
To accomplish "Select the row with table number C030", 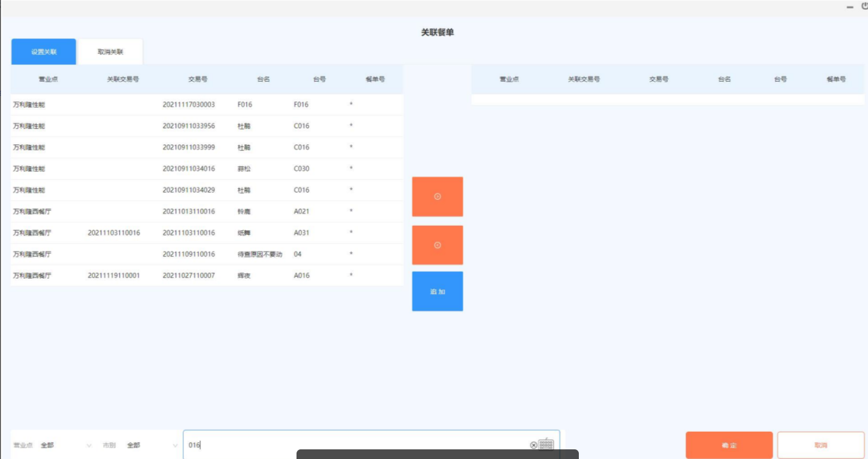I will click(x=301, y=169).
